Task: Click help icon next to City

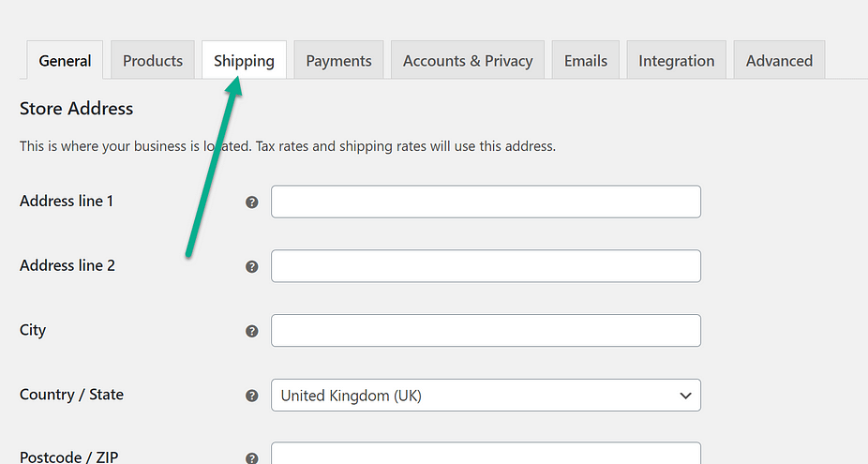Action: tap(251, 331)
